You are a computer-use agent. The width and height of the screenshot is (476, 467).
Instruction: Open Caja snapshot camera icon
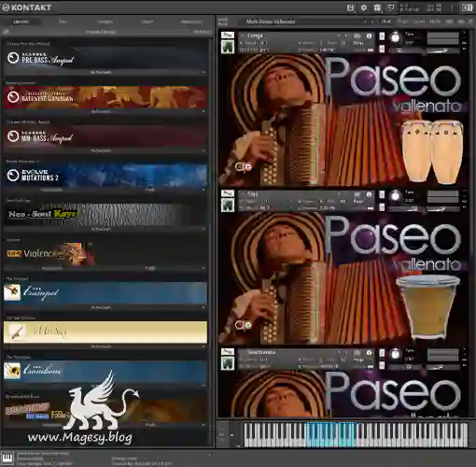tap(357, 194)
